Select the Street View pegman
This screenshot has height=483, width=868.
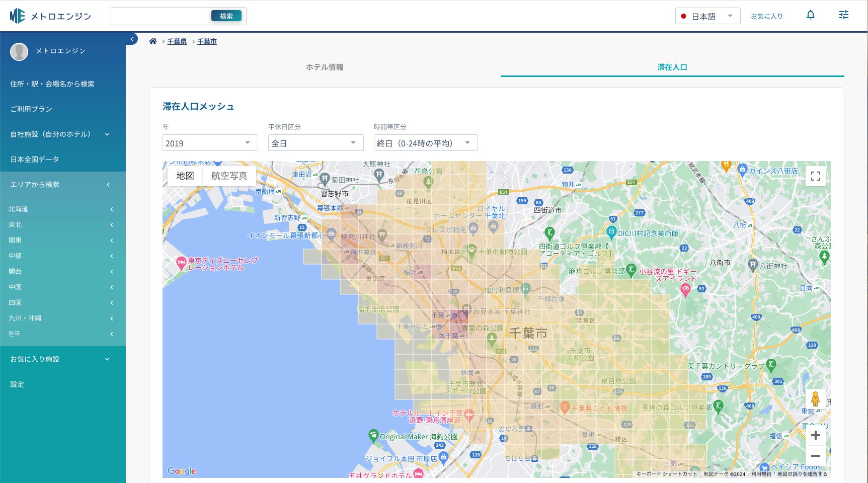point(816,399)
